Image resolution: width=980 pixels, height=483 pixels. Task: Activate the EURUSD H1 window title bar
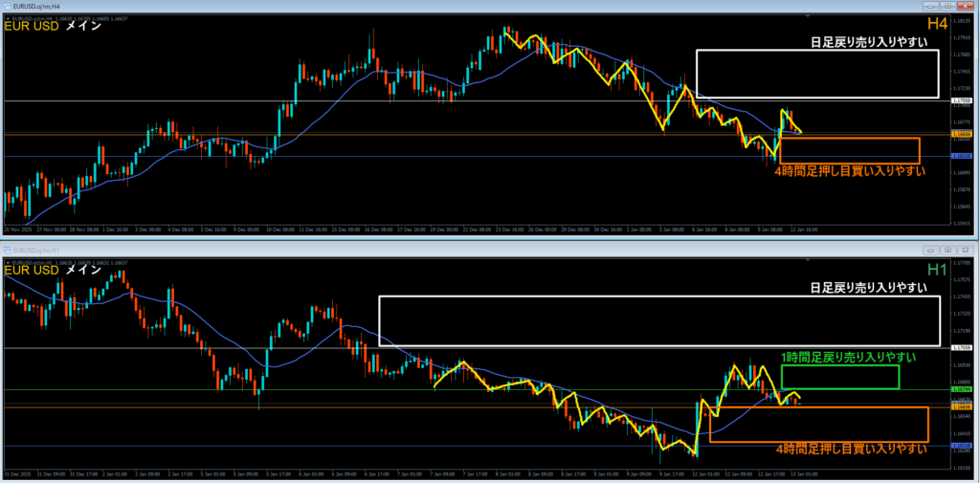click(462, 250)
